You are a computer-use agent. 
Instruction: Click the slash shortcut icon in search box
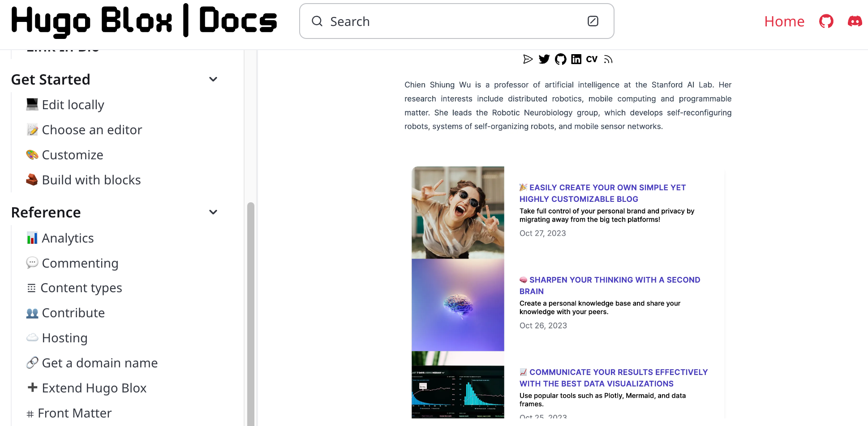click(x=593, y=21)
